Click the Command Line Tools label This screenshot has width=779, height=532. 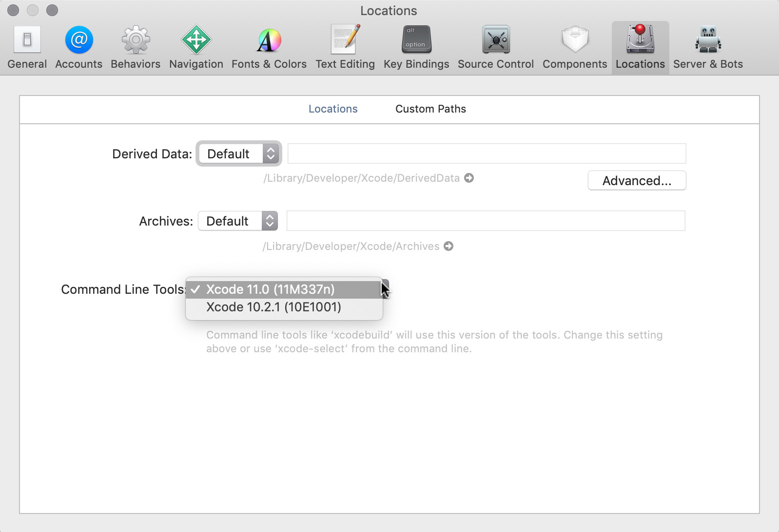123,289
